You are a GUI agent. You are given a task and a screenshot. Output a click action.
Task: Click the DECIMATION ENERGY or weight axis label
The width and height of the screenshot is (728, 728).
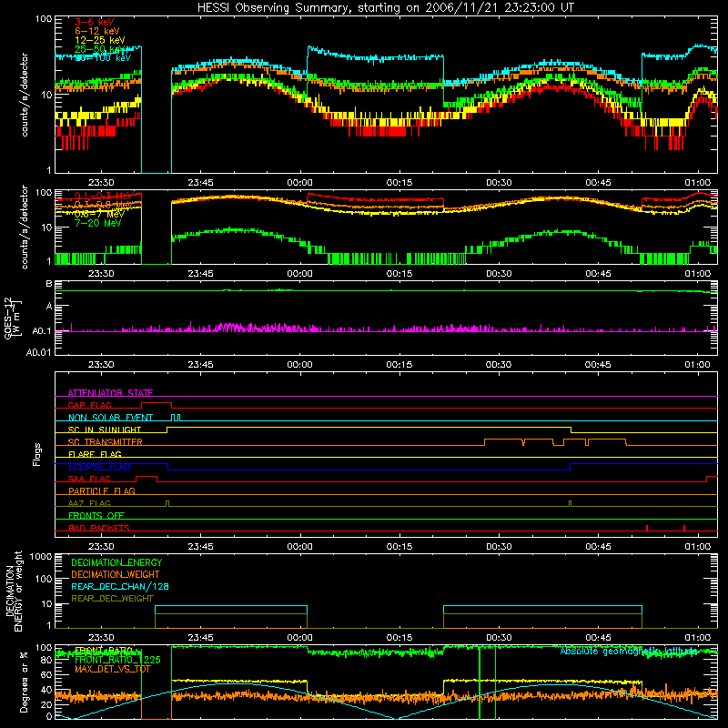tap(14, 591)
